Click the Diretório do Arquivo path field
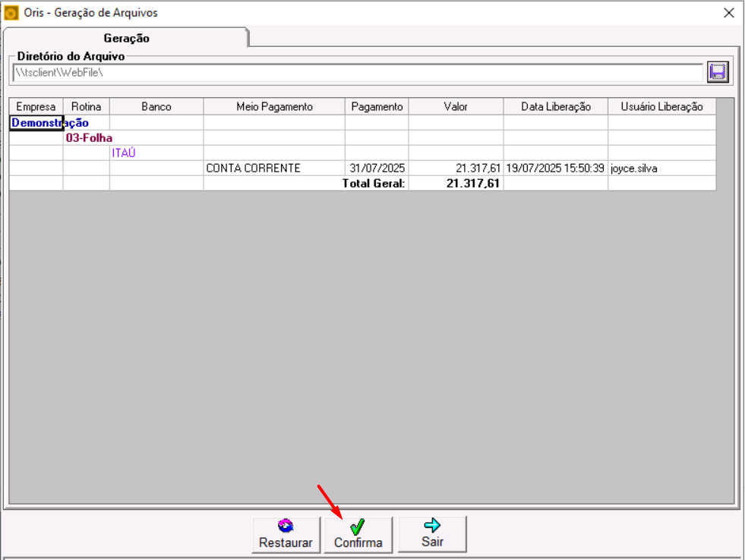Screen dimensions: 745x560 click(x=358, y=73)
